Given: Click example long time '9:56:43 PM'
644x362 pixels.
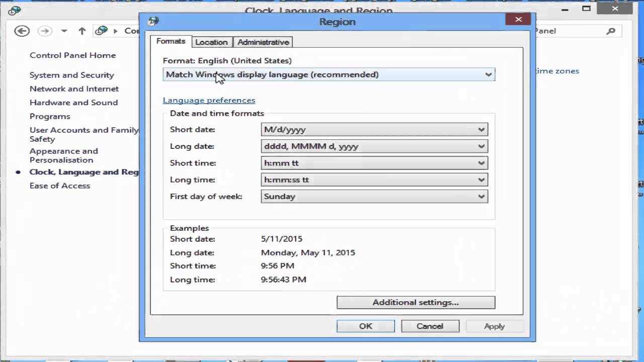Looking at the screenshot, I should click(x=283, y=280).
